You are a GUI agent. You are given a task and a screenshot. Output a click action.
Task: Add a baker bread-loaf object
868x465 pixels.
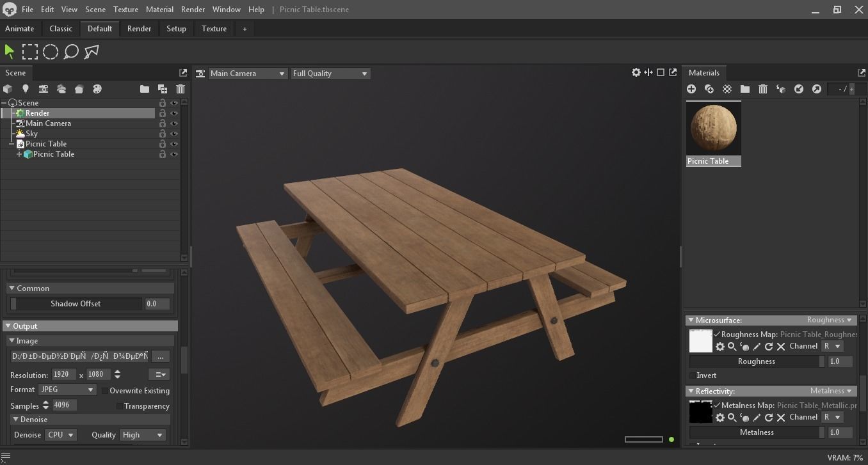coord(79,89)
